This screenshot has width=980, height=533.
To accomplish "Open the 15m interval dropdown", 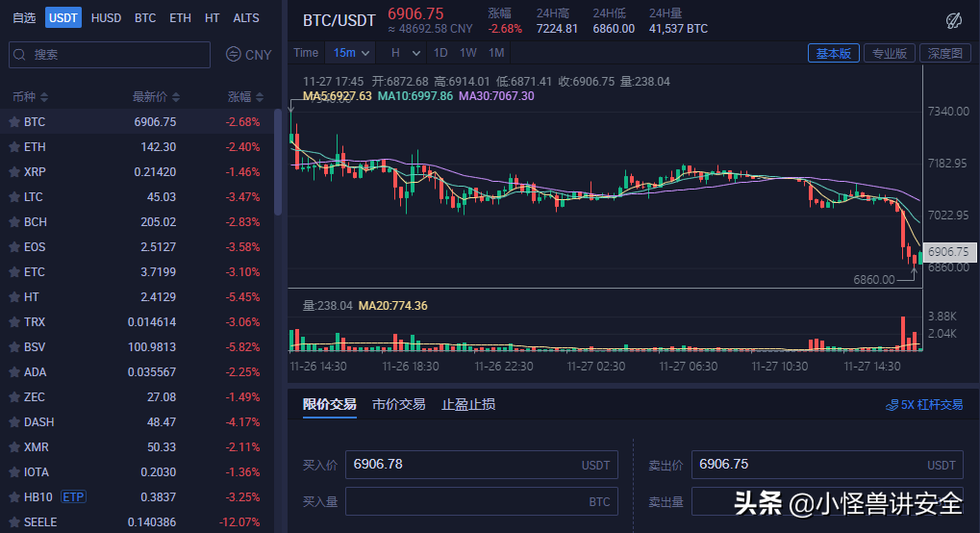I will pyautogui.click(x=351, y=53).
